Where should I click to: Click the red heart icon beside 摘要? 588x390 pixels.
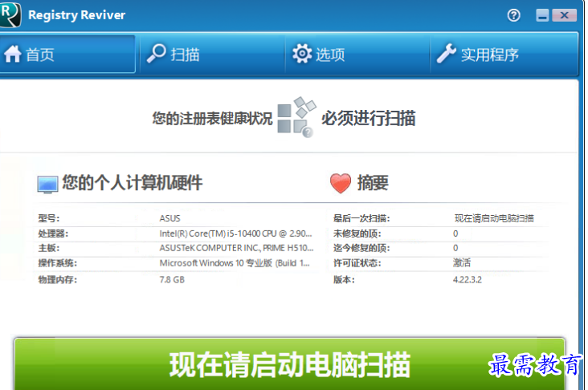(x=341, y=183)
